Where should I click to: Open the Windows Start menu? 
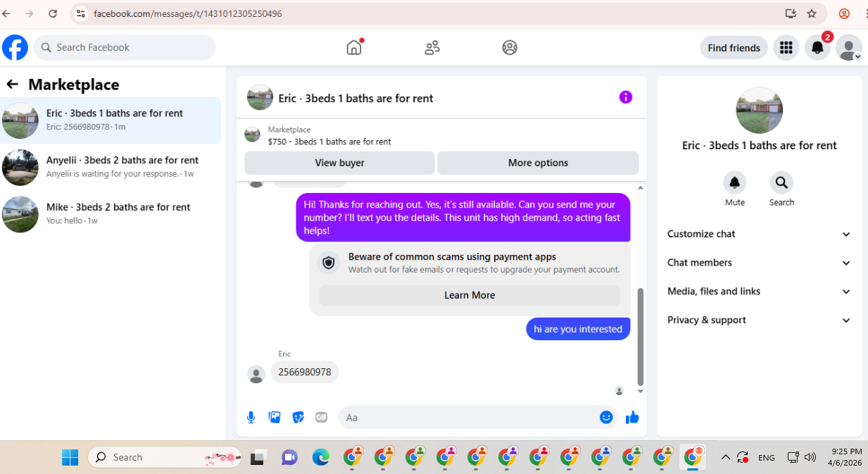click(x=70, y=457)
